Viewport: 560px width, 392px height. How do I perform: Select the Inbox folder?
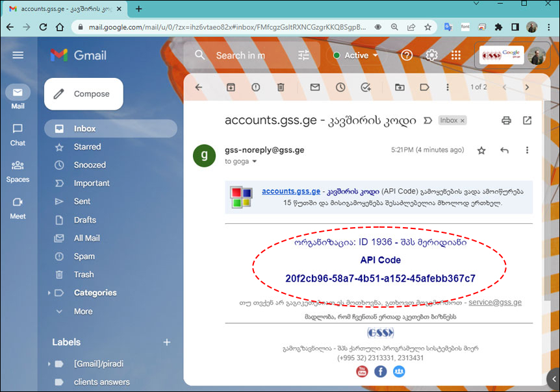(x=110, y=129)
